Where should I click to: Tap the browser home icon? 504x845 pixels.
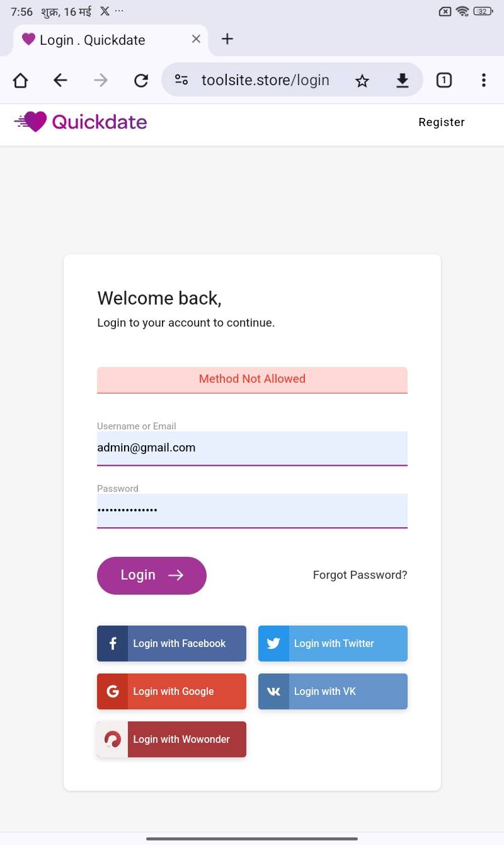(21, 80)
